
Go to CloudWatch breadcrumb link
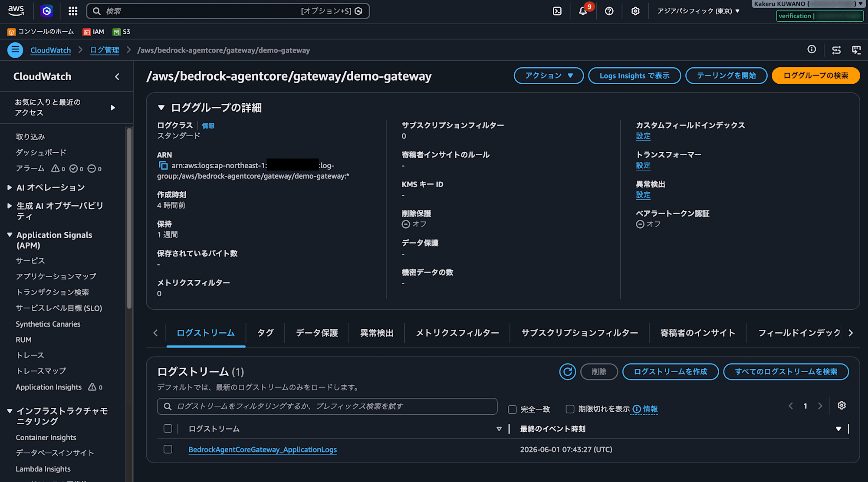(x=50, y=50)
